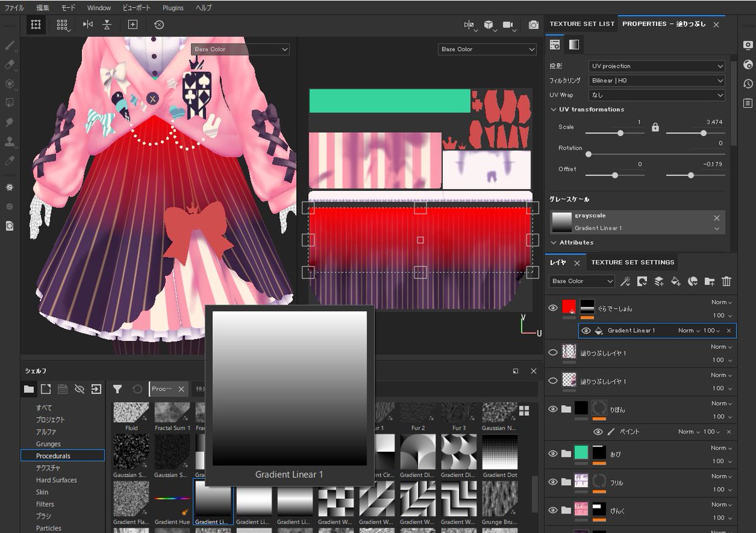Open the ファイル menu
The width and height of the screenshot is (756, 533).
[x=14, y=8]
